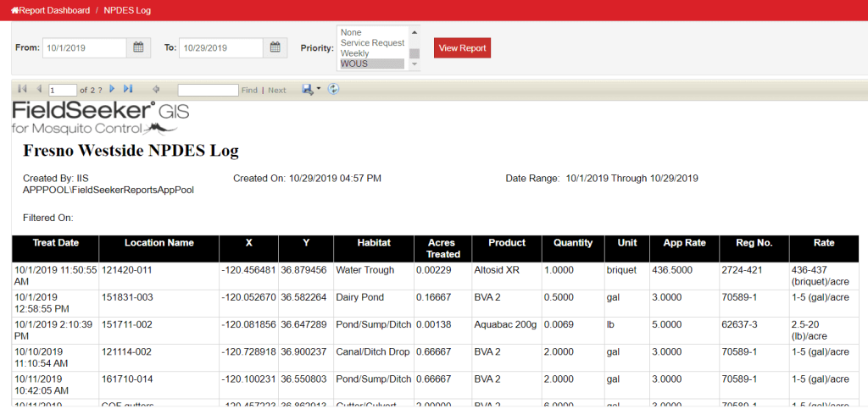This screenshot has width=868, height=420.
Task: Go to the next report page
Action: click(113, 89)
